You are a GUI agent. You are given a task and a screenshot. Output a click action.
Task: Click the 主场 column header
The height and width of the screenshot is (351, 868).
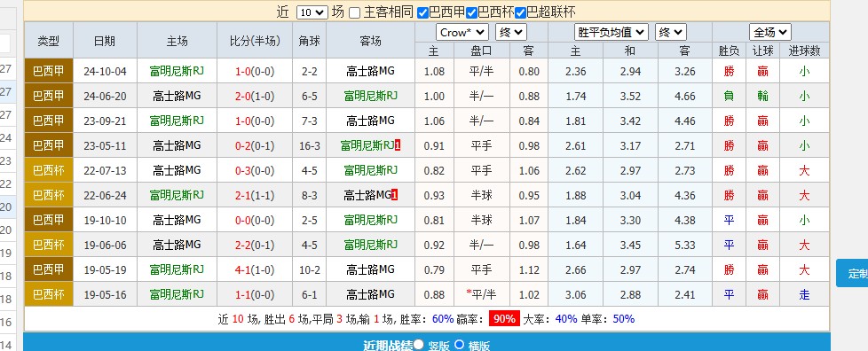[177, 41]
